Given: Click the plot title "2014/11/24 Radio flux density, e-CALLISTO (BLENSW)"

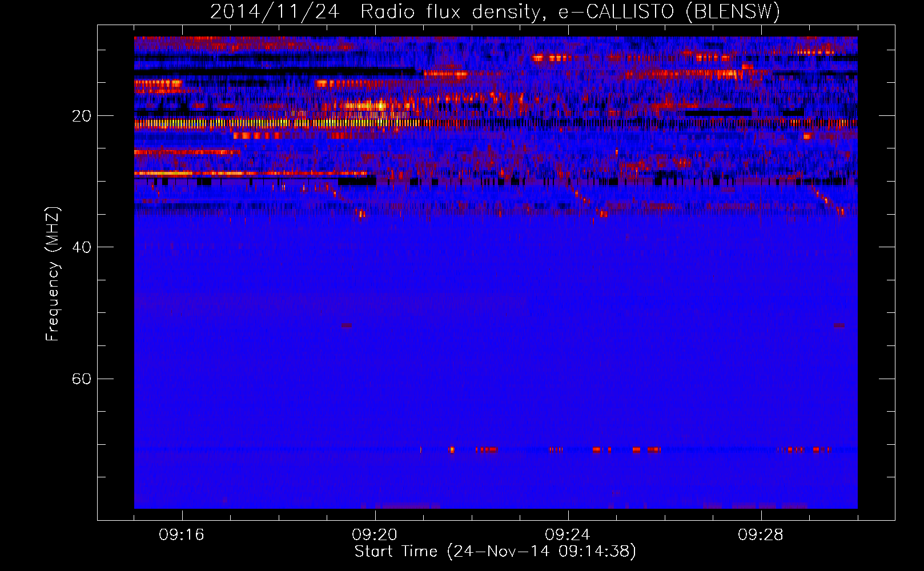Looking at the screenshot, I should [495, 11].
